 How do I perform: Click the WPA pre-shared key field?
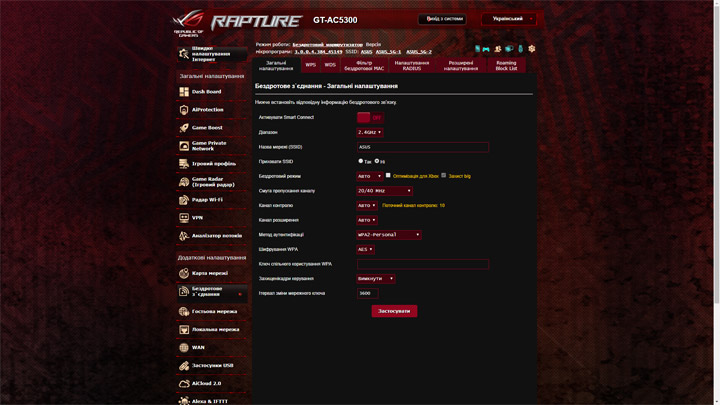tap(423, 264)
